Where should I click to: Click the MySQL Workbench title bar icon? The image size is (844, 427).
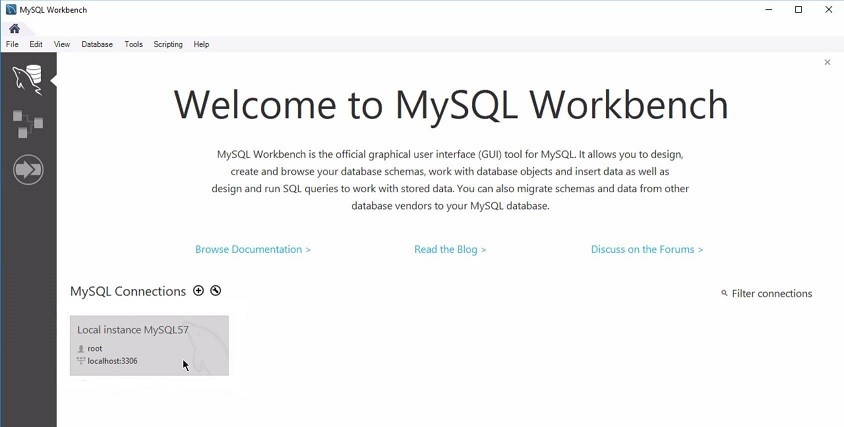[x=10, y=9]
